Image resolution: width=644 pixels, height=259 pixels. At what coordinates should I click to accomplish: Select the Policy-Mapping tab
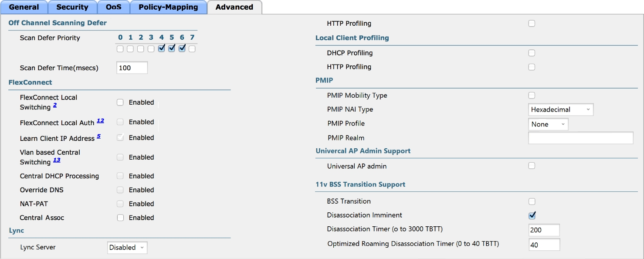point(168,7)
